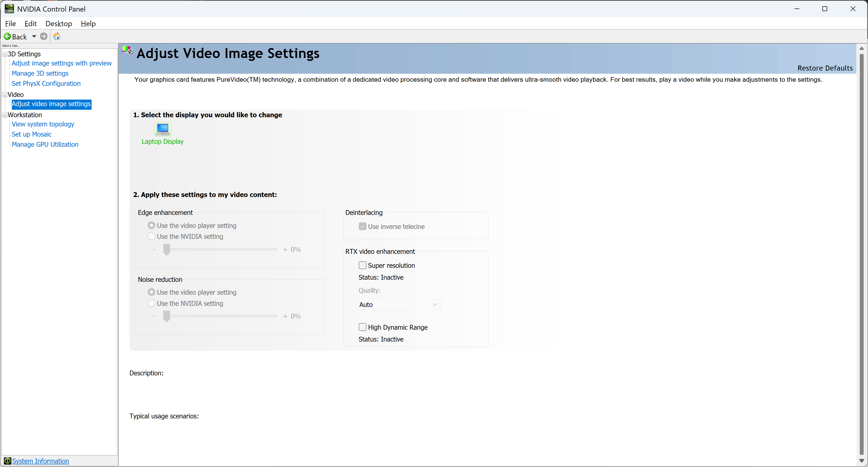Click the green Back arrow icon
This screenshot has width=868, height=467.
point(7,36)
